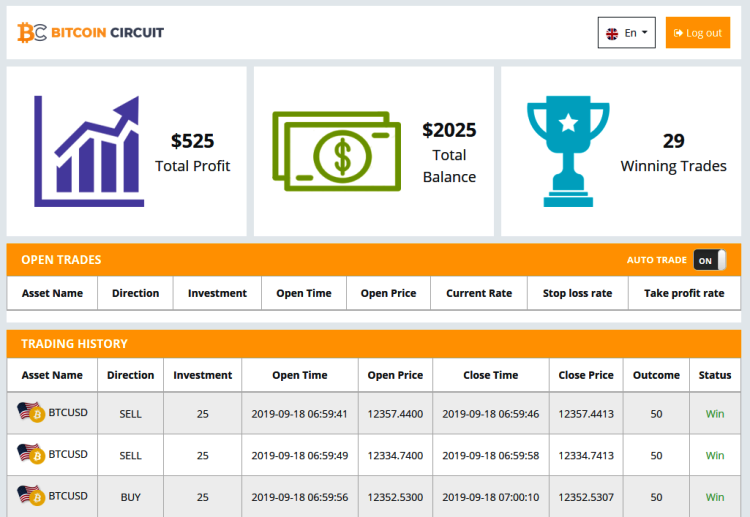Click the Trading History section header
Image resolution: width=750 pixels, height=517 pixels.
[x=75, y=343]
